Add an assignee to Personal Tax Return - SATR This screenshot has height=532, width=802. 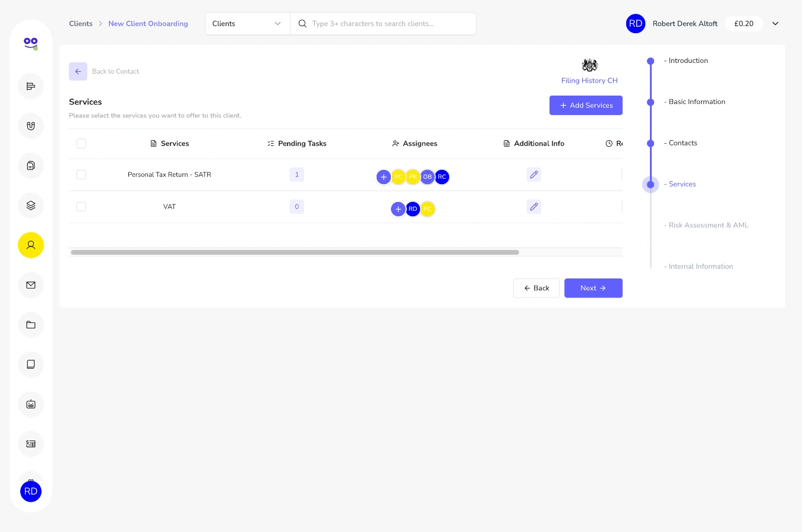[384, 177]
